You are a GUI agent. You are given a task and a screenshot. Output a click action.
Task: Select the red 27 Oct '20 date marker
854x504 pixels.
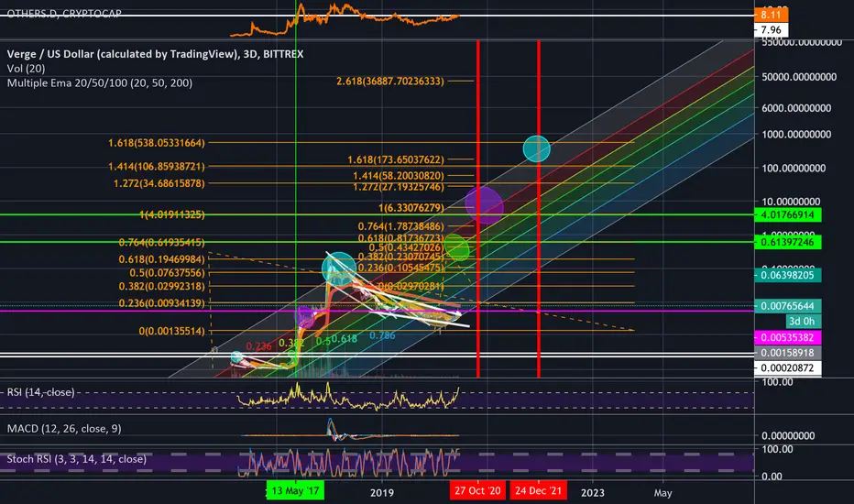tap(477, 490)
